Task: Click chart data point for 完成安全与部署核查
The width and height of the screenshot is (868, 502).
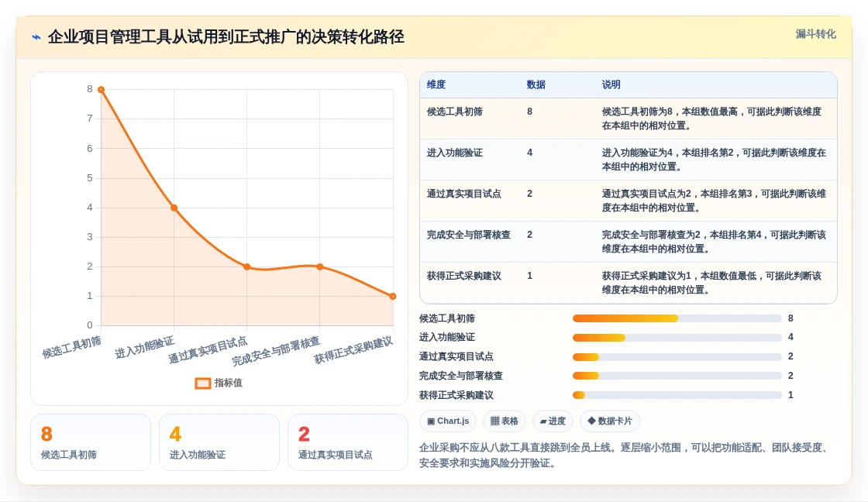Action: [x=320, y=266]
